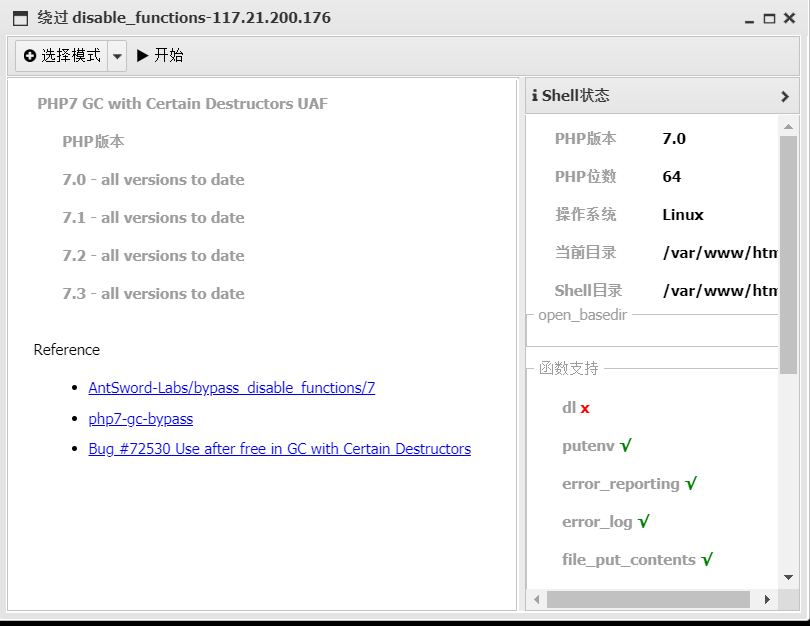Select the 7.0 - all versions entry
Viewport: 810px width, 626px height.
point(153,180)
